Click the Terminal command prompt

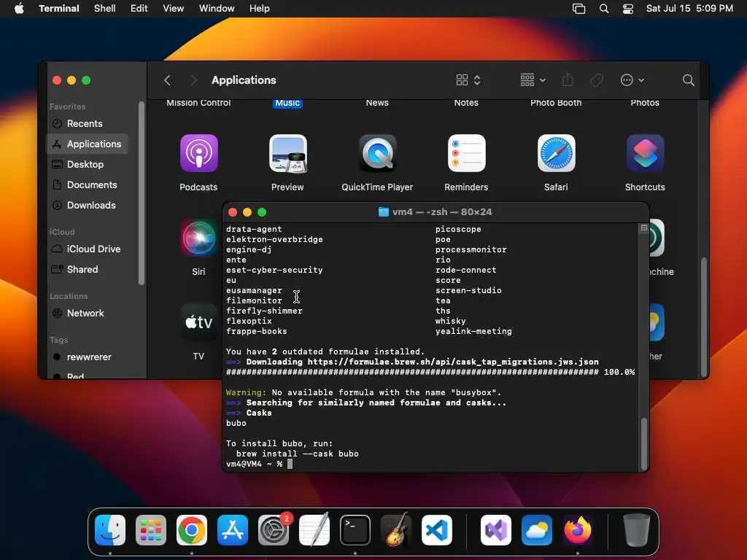pos(259,464)
